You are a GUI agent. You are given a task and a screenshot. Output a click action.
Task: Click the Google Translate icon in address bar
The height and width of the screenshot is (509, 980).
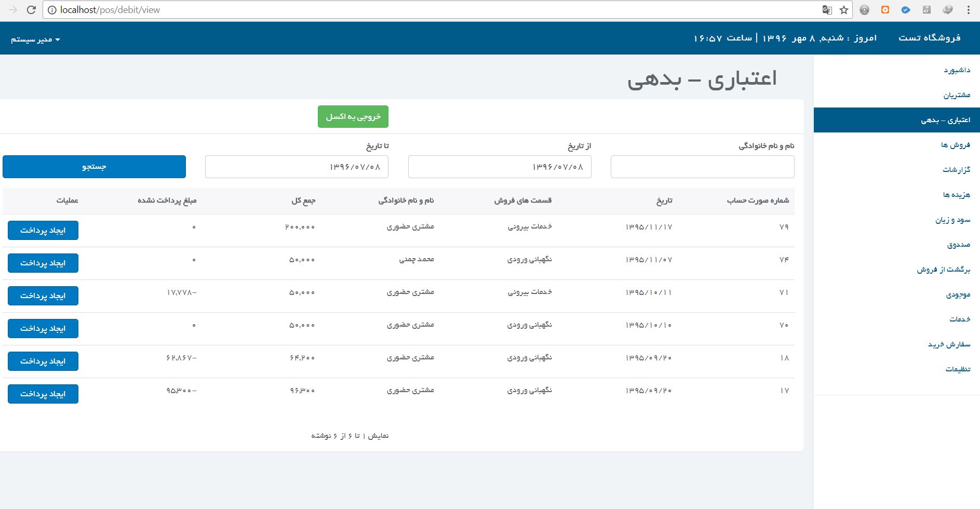pos(827,10)
